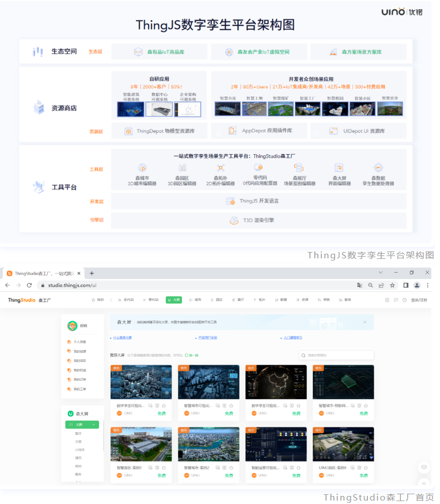The height and width of the screenshot is (504, 440).
Task: Click the star icon on 智慧园区-案例1 card
Action: tap(164, 468)
